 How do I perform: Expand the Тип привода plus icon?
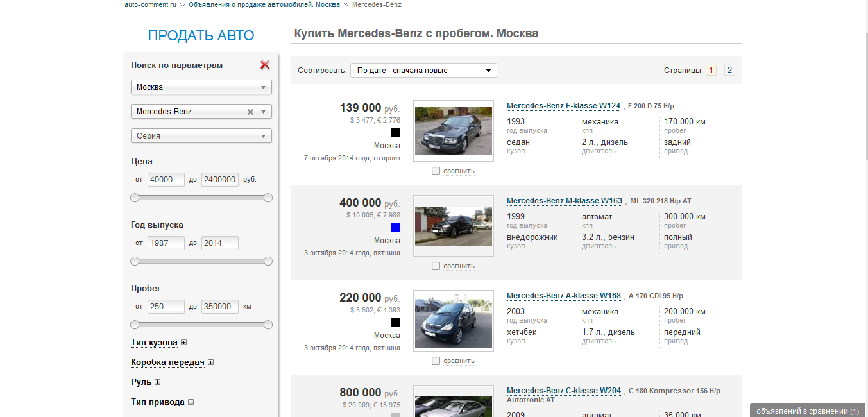[191, 402]
